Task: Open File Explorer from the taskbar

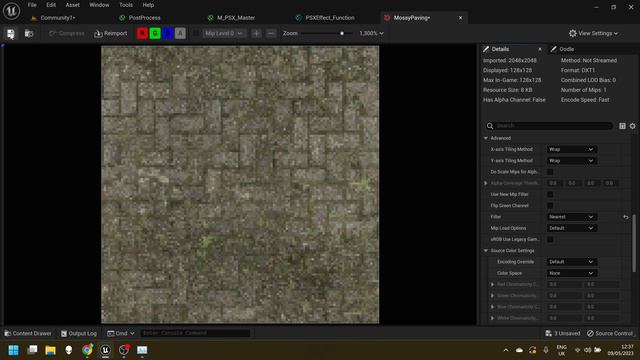Action: click(50, 350)
